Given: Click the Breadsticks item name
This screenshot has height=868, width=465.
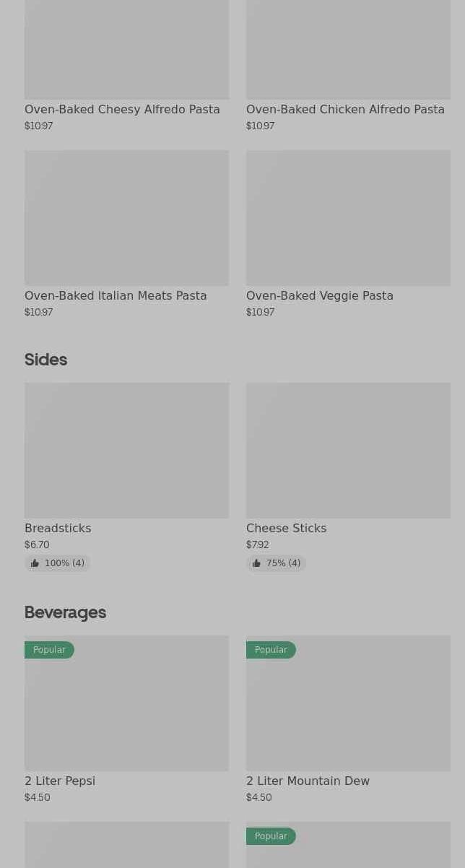Looking at the screenshot, I should 58,529.
